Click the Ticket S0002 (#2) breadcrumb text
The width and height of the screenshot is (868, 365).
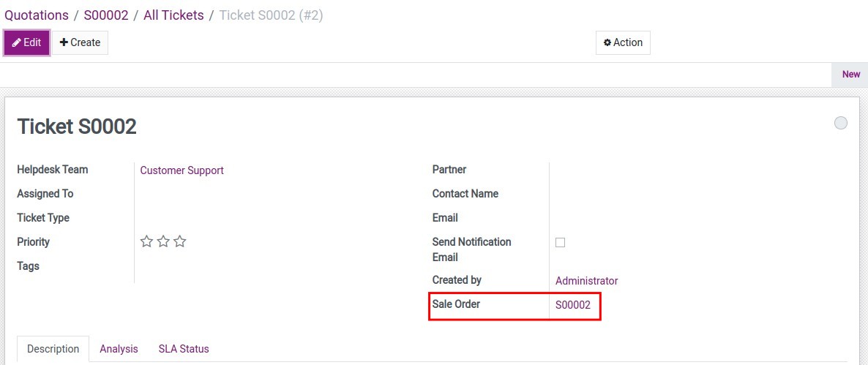(x=271, y=15)
